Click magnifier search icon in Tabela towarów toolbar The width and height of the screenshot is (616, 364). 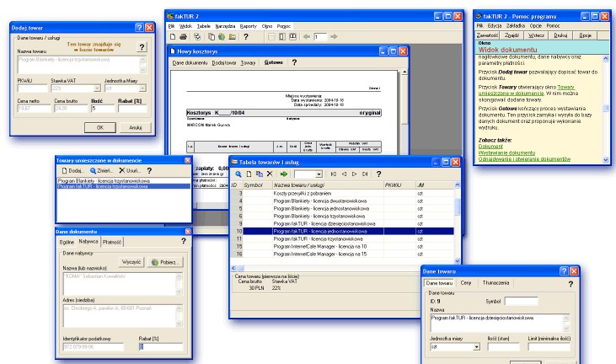tap(238, 174)
